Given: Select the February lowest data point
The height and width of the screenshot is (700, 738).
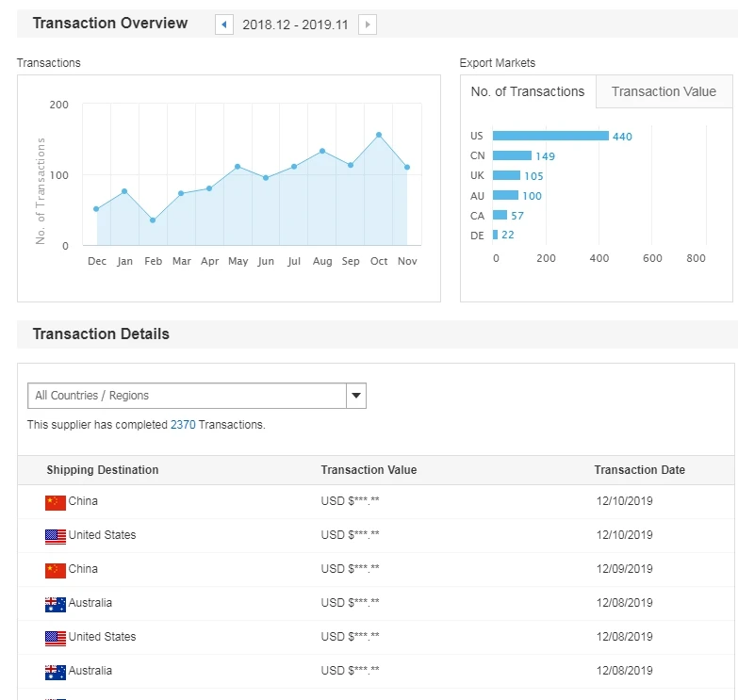Looking at the screenshot, I should coord(153,220).
